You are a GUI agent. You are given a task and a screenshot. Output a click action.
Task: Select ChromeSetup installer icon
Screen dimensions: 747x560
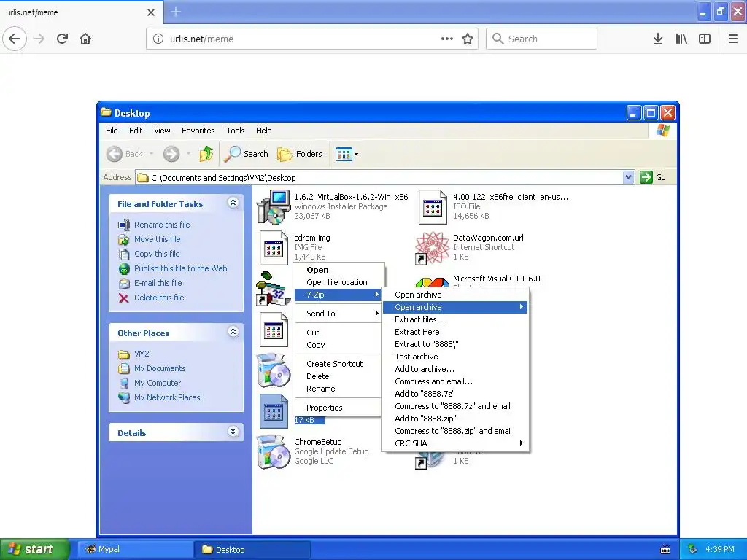point(274,451)
